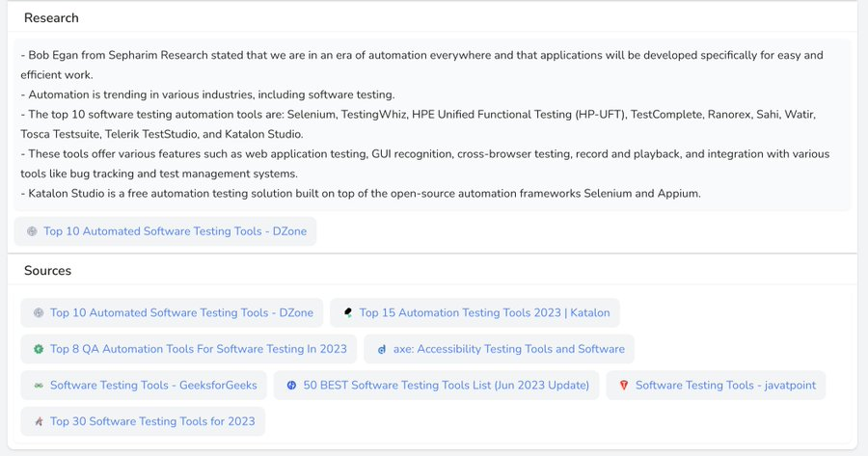Open 50 BEST Software Testing Tools List link

coord(436,386)
